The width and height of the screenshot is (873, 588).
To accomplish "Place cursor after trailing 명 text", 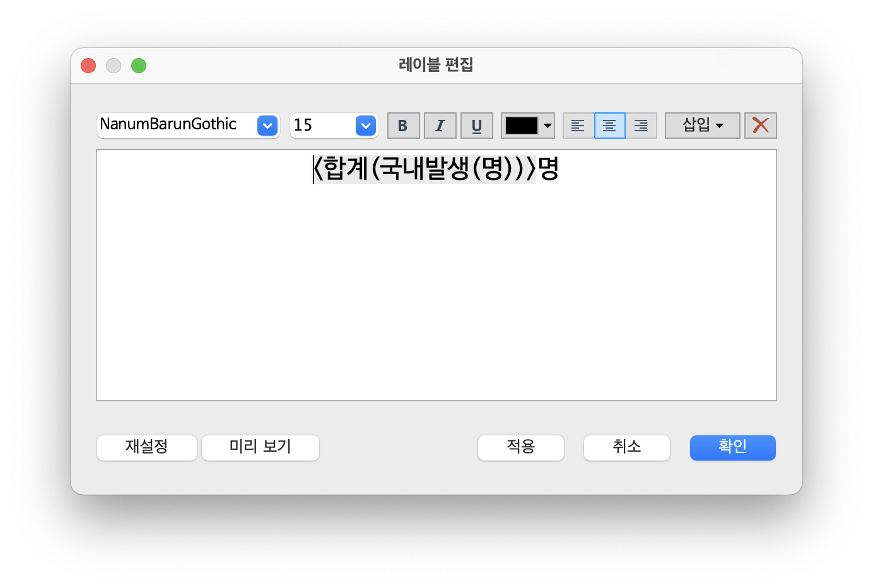I will pyautogui.click(x=560, y=168).
